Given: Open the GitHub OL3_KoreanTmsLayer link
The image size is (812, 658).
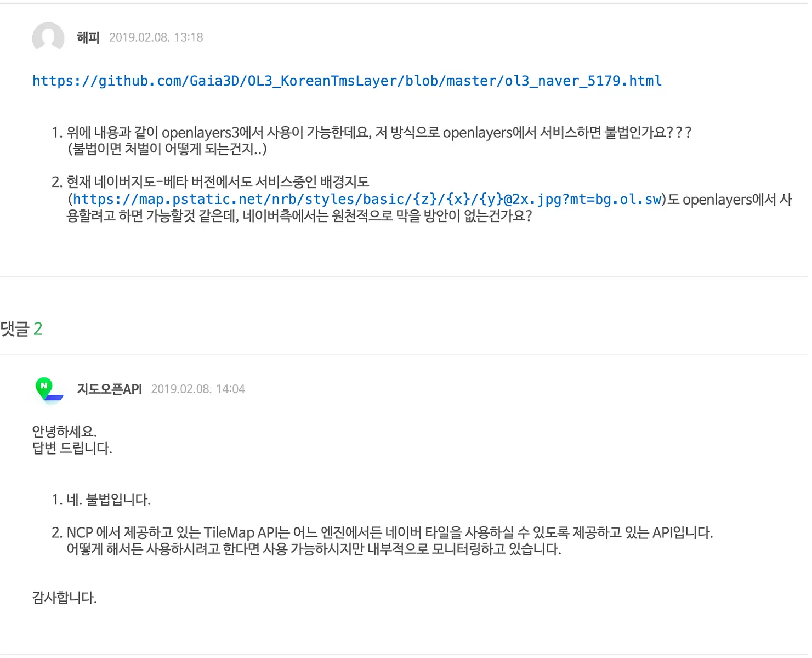Looking at the screenshot, I should pos(347,81).
